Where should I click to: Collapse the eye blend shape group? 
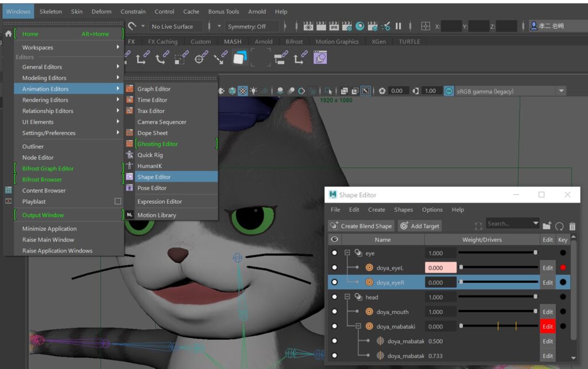point(347,253)
